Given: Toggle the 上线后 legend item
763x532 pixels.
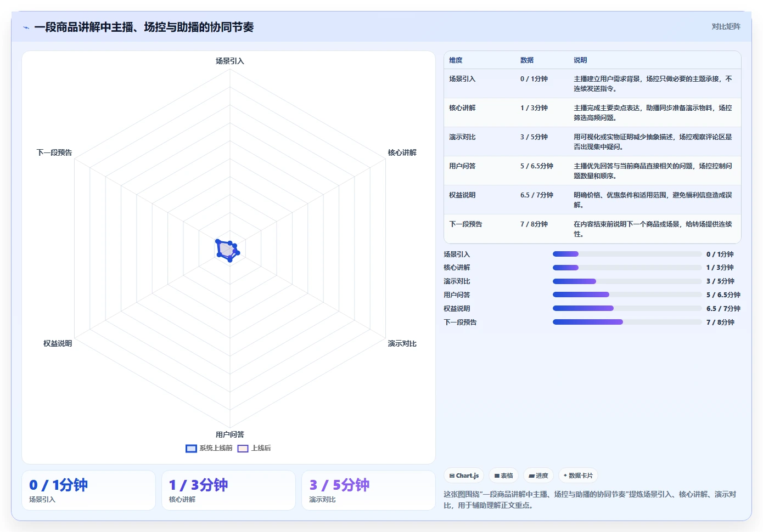Looking at the screenshot, I should coord(254,448).
